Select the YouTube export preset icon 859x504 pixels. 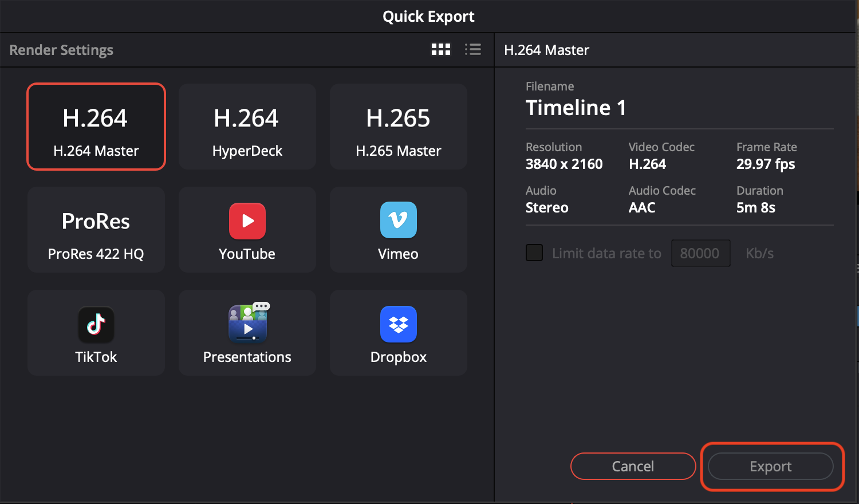click(x=247, y=221)
